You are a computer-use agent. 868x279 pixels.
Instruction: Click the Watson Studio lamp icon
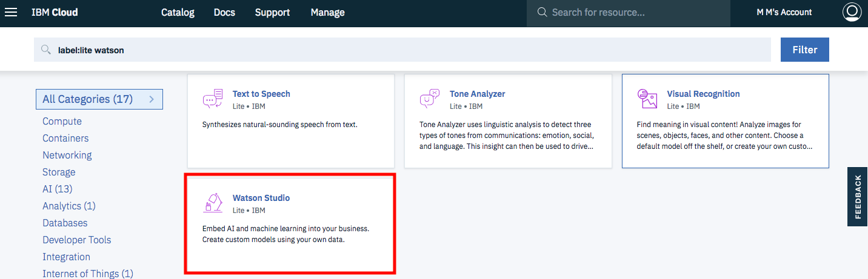pyautogui.click(x=213, y=203)
